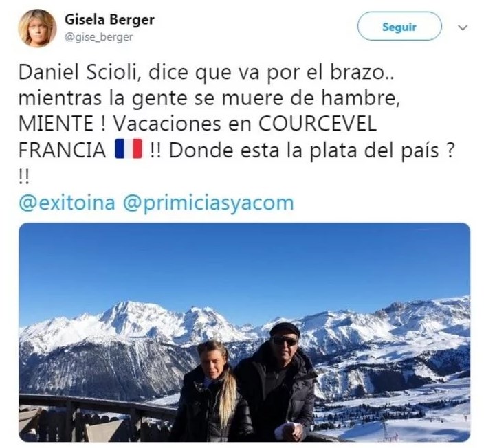The image size is (486, 448).
Task: Click the word COURCEVEL in the tweet
Action: coord(318,123)
